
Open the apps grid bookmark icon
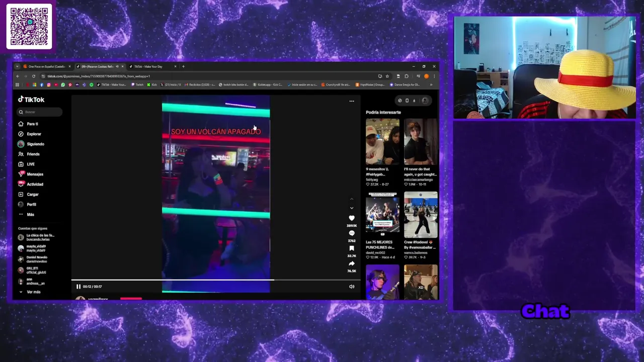point(17,84)
